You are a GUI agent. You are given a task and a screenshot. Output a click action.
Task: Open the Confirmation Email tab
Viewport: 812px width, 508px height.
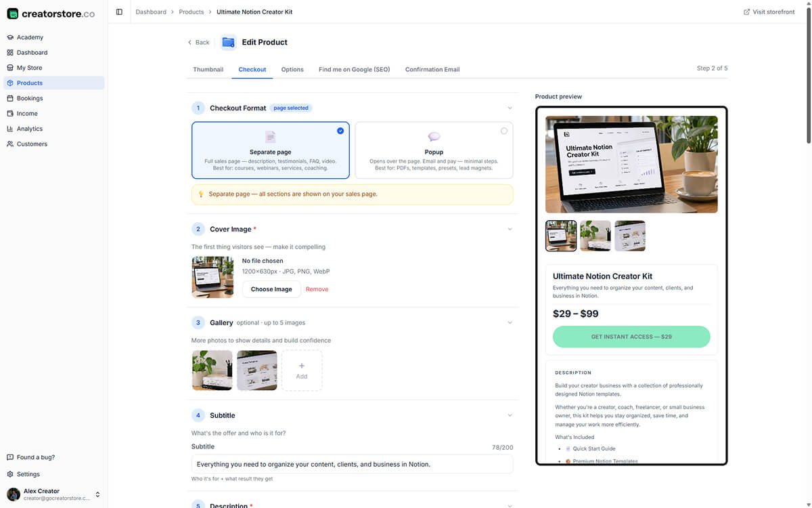(x=432, y=69)
